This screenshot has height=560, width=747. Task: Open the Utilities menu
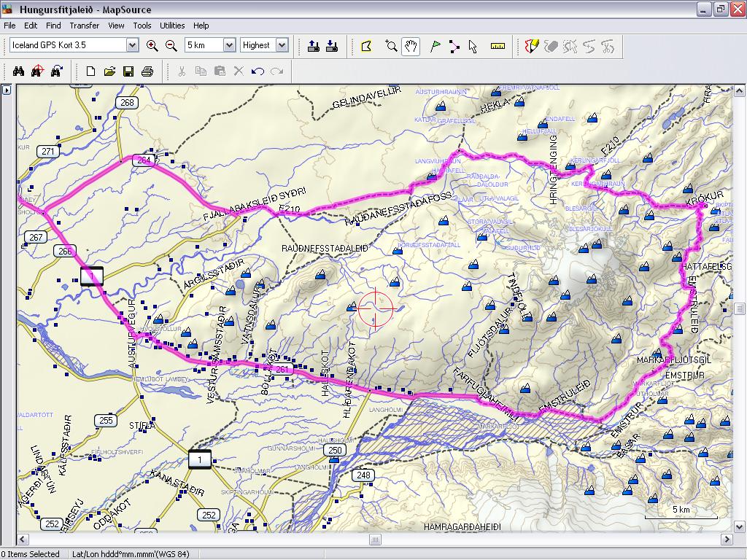click(172, 26)
